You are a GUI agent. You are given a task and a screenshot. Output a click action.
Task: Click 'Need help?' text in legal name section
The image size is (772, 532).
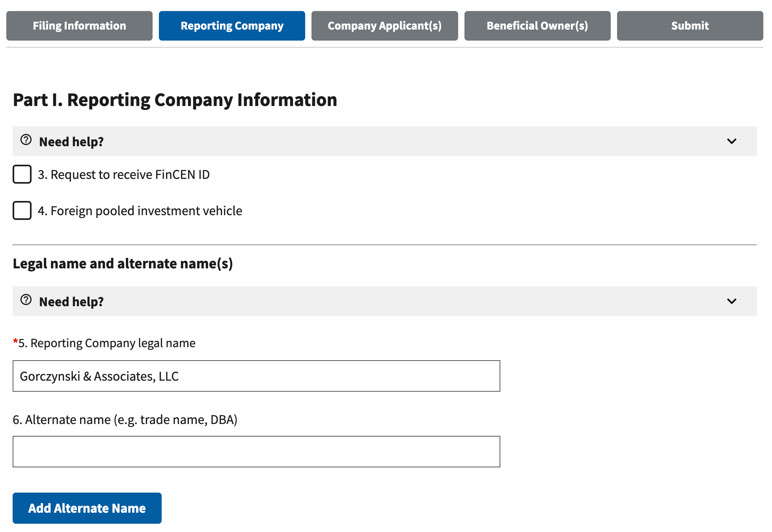tap(71, 301)
